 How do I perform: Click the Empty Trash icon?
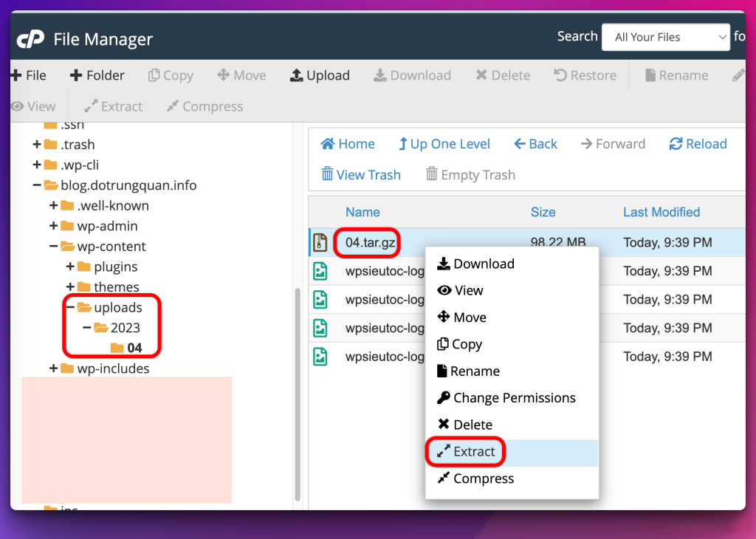[x=470, y=174]
